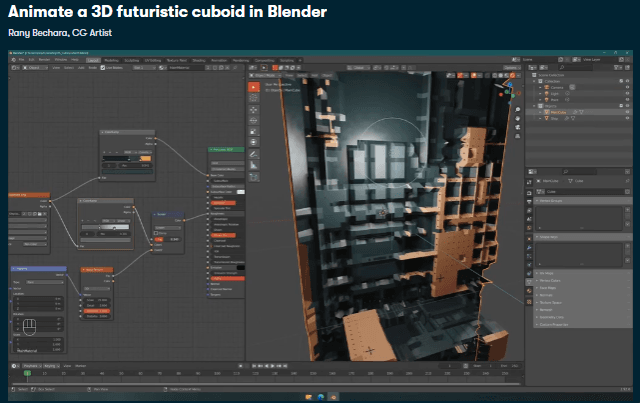Open the Modifier properties wrench tab icon
Image resolution: width=640 pixels, height=403 pixels.
tap(529, 247)
